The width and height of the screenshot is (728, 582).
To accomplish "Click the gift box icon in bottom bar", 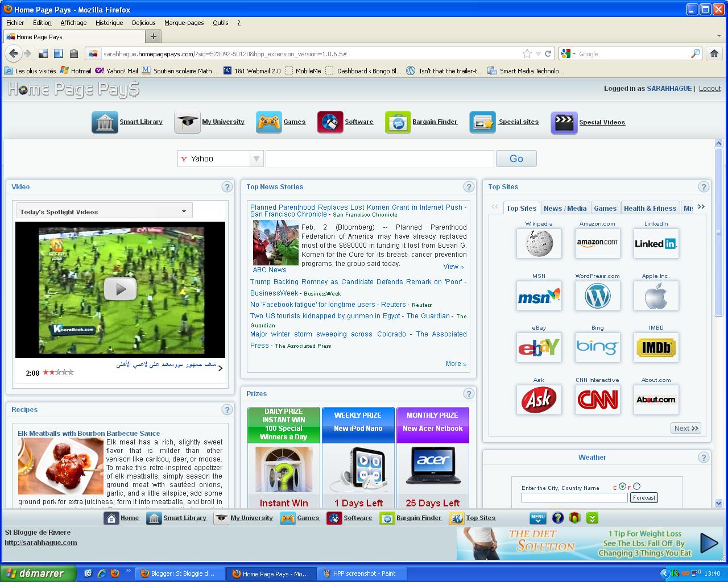I will 574,518.
